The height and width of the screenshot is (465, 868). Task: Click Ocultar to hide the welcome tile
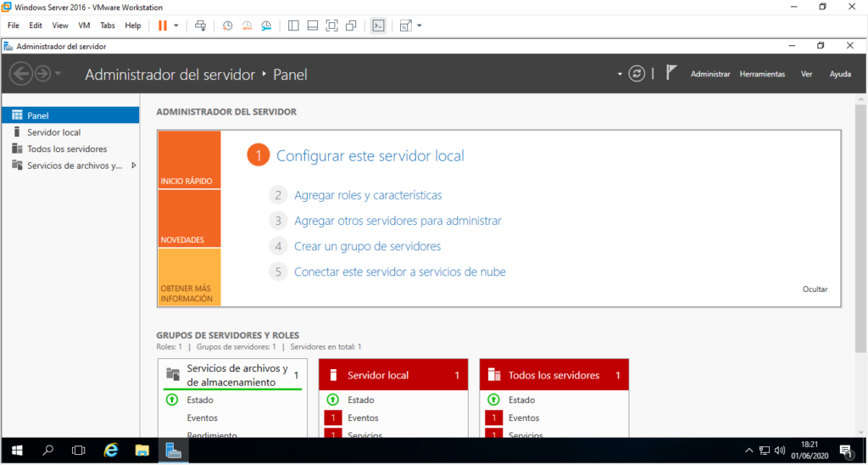[x=815, y=289]
